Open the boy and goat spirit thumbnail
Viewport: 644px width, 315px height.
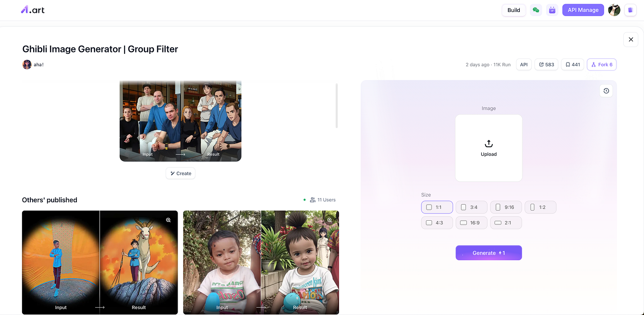coord(100,263)
